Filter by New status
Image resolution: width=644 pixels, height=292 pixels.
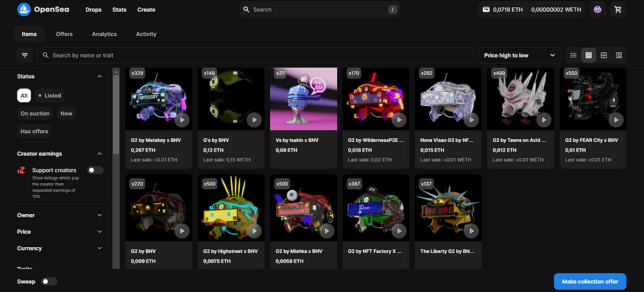[66, 113]
